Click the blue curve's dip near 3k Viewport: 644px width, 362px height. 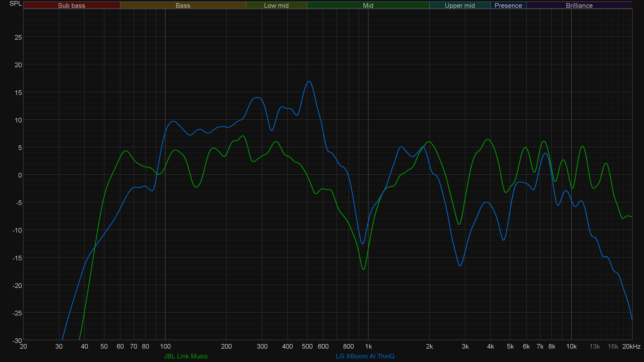(460, 266)
